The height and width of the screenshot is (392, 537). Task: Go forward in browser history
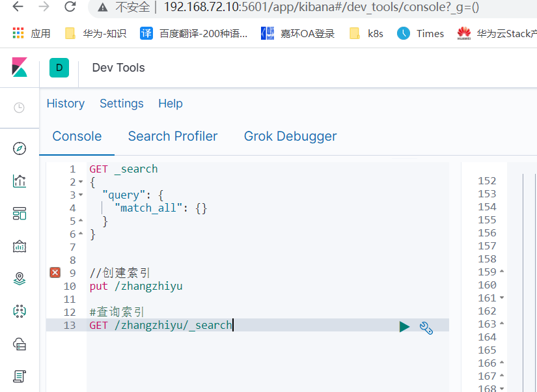pyautogui.click(x=44, y=7)
